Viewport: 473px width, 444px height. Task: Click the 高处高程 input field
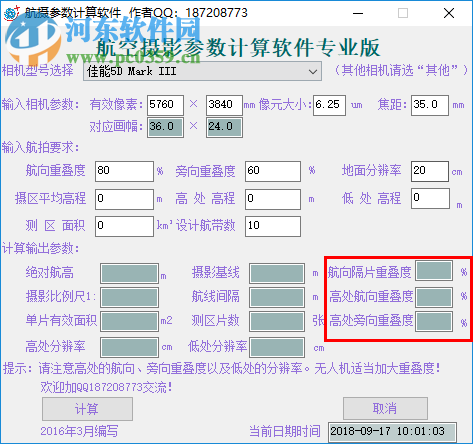click(273, 199)
